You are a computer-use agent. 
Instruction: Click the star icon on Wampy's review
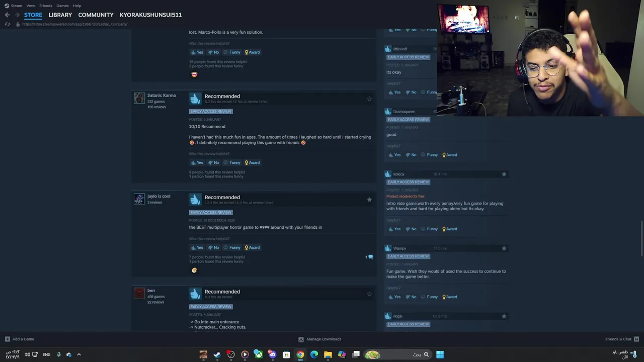click(x=504, y=248)
